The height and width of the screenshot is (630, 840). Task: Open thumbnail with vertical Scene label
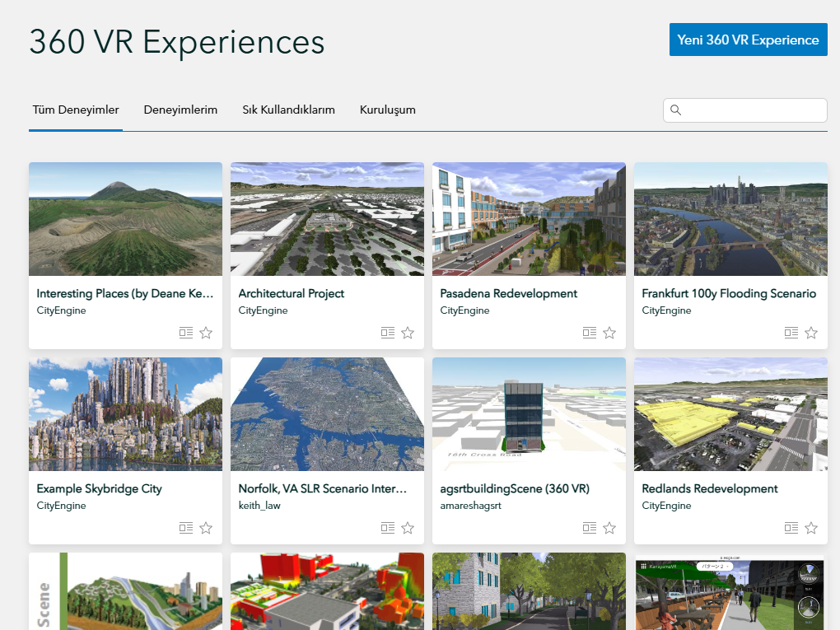point(125,591)
